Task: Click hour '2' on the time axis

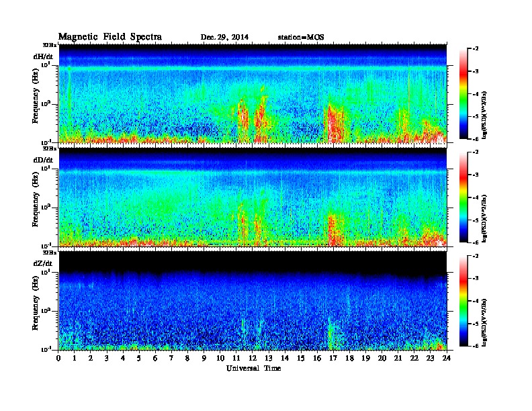Action: pyautogui.click(x=91, y=359)
